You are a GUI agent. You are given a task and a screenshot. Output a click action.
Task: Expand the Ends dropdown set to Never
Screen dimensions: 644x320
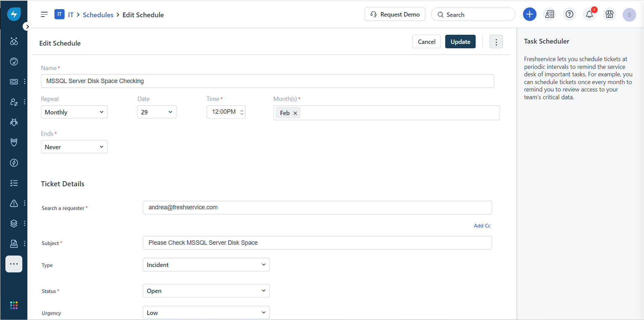point(74,147)
